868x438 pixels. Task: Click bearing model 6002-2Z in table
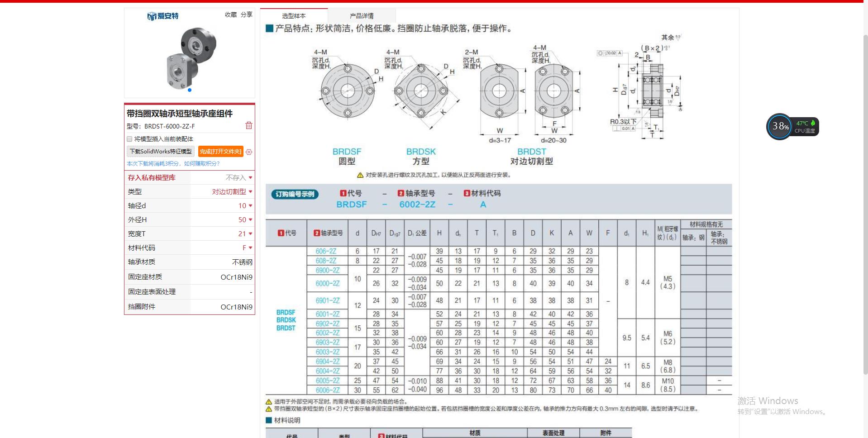point(328,333)
